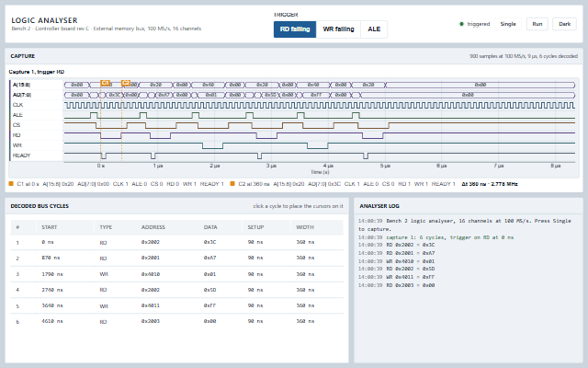Click address 0x2003 in the table
This screenshot has height=368, width=588.
tap(151, 321)
